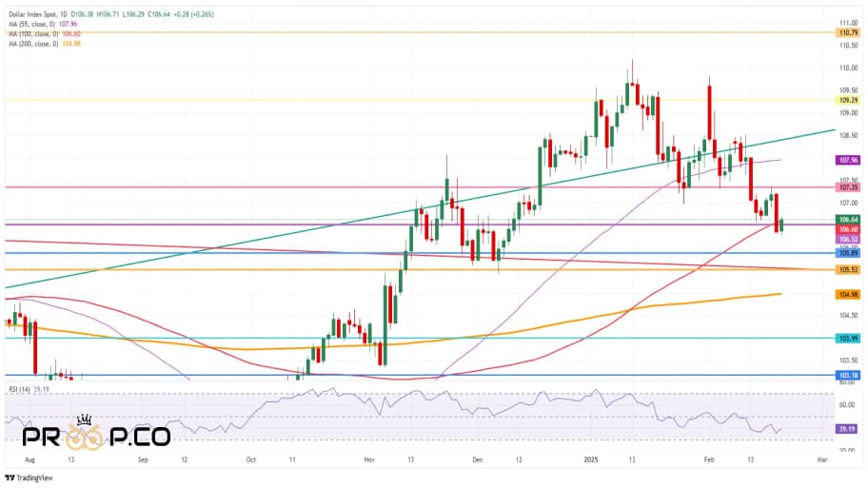This screenshot has width=868, height=488.
Task: Click the Sep label on time axis
Action: [143, 459]
